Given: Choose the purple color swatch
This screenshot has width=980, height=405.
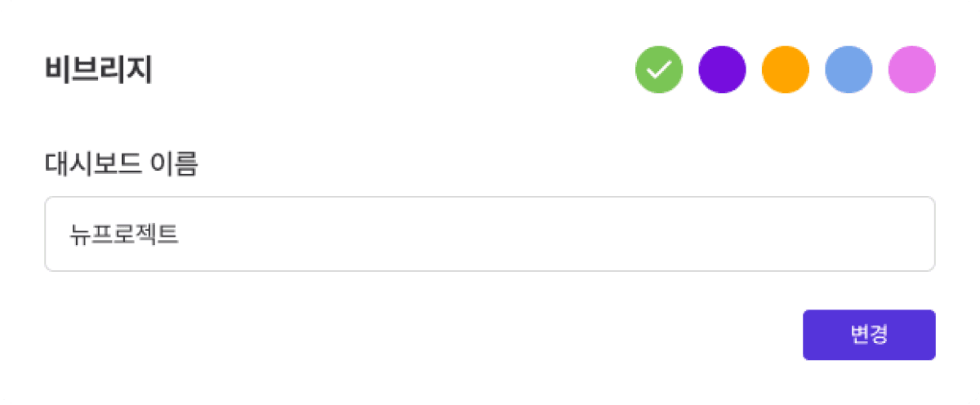Looking at the screenshot, I should 722,69.
